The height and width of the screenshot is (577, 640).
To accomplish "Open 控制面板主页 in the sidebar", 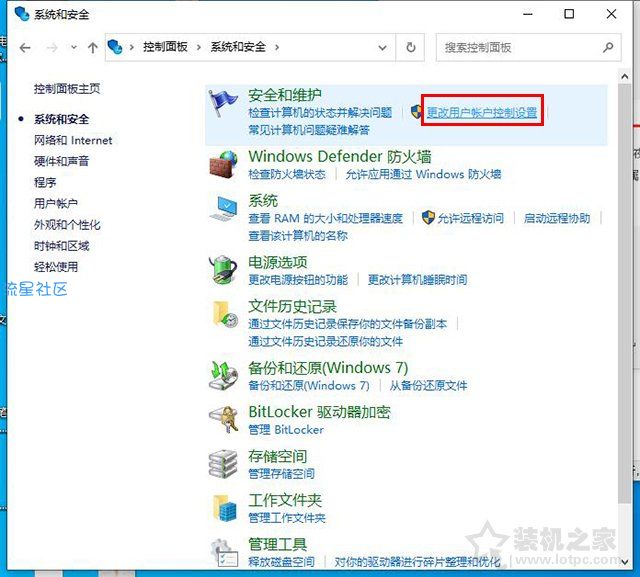I will [x=67, y=89].
